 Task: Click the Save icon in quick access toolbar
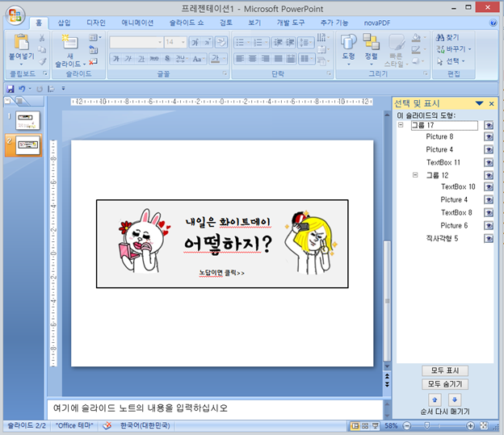tap(10, 89)
